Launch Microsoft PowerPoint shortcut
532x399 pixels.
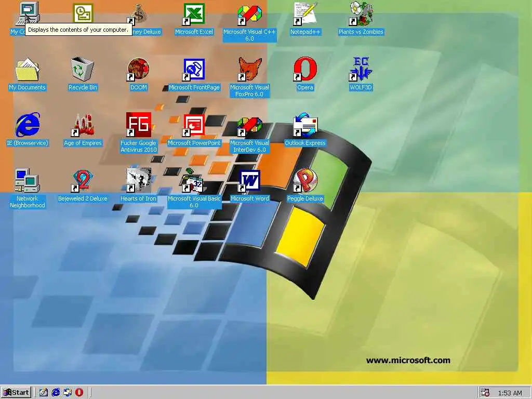pos(194,125)
